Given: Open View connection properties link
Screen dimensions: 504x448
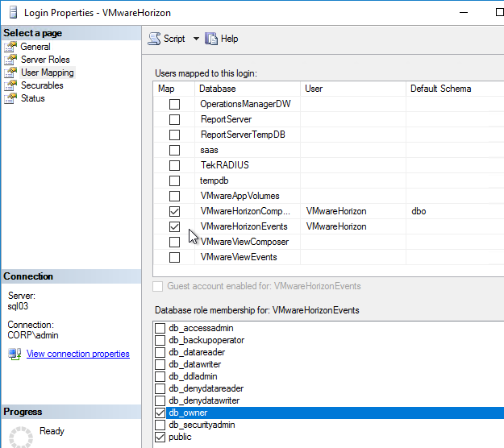Looking at the screenshot, I should [78, 354].
